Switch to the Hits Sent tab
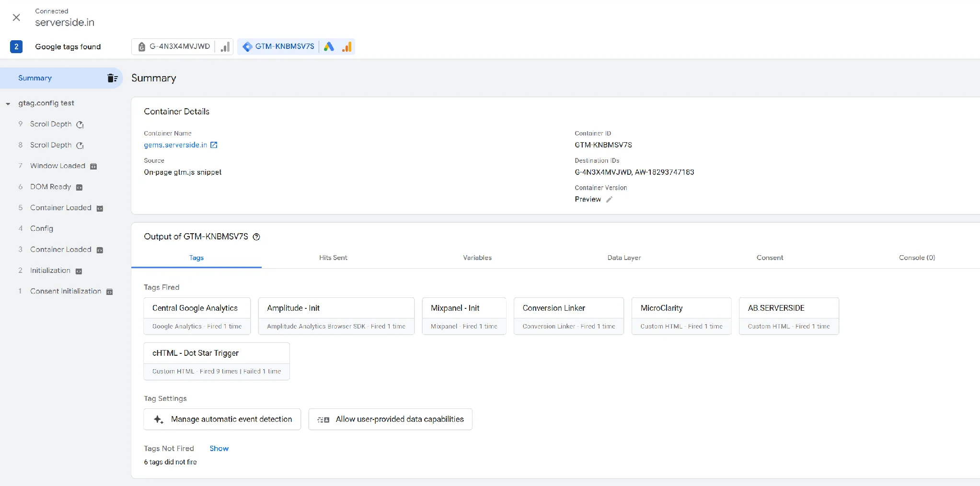980x486 pixels. click(x=333, y=258)
